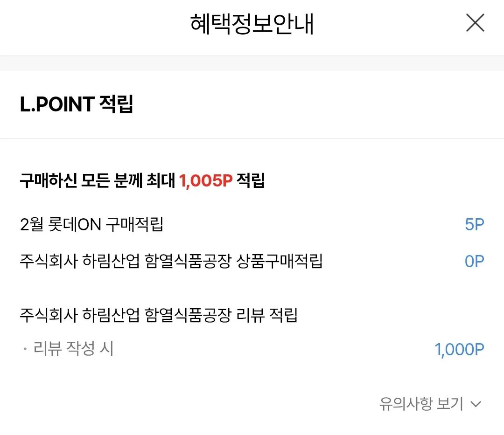This screenshot has width=504, height=435.
Task: Select the 2월 롯데ON 구매적립 row label
Action: pos(91,225)
